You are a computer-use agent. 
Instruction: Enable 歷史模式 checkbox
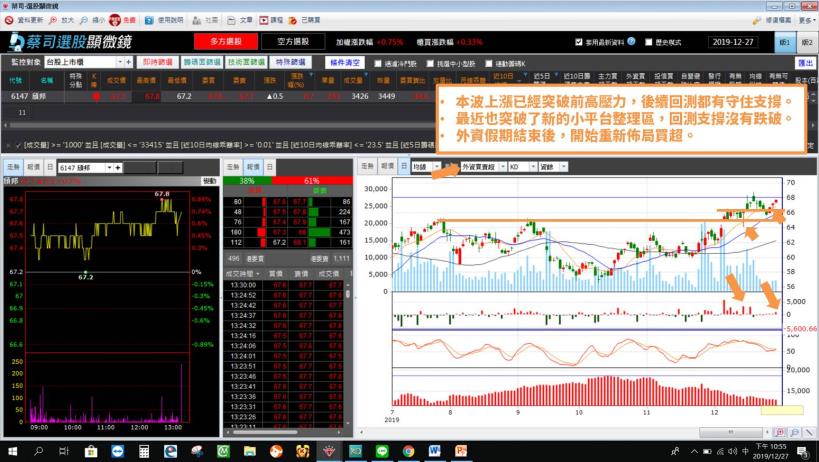coord(648,42)
